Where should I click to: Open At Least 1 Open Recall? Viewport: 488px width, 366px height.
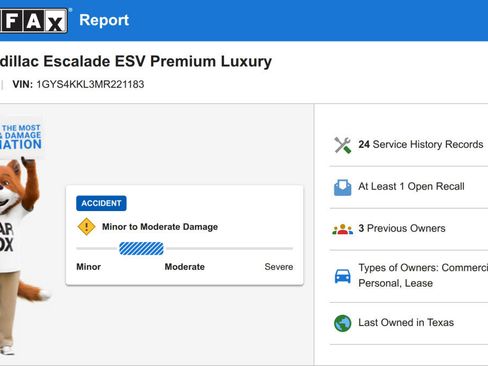coord(411,186)
